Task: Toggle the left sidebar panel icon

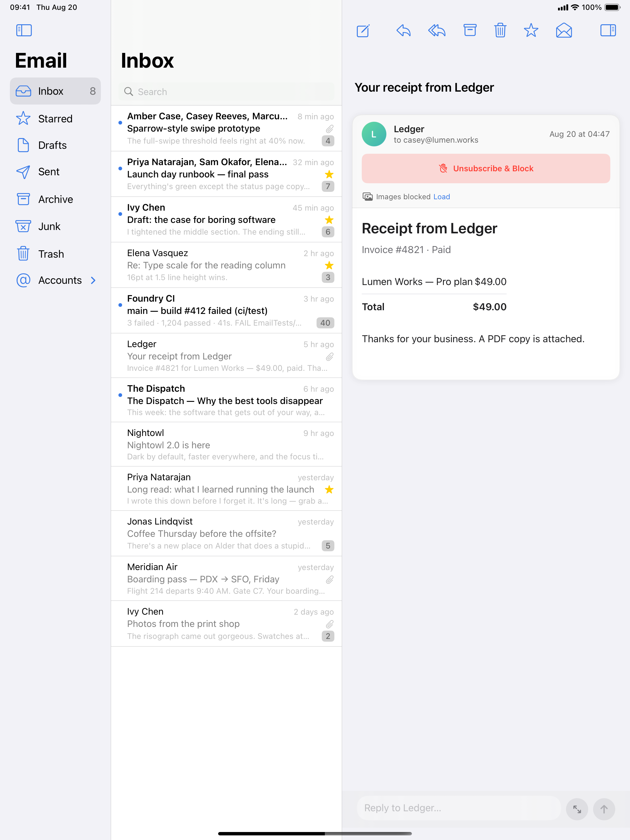Action: click(24, 30)
